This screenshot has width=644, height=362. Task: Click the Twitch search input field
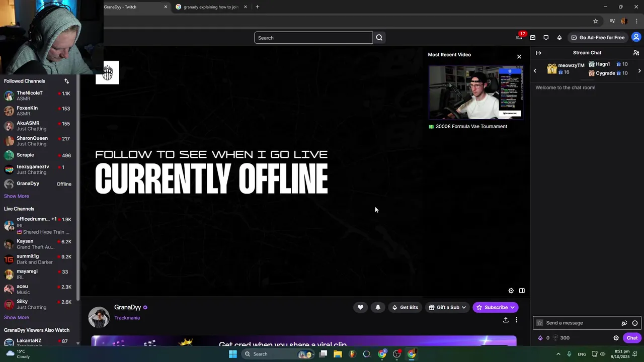click(x=313, y=38)
